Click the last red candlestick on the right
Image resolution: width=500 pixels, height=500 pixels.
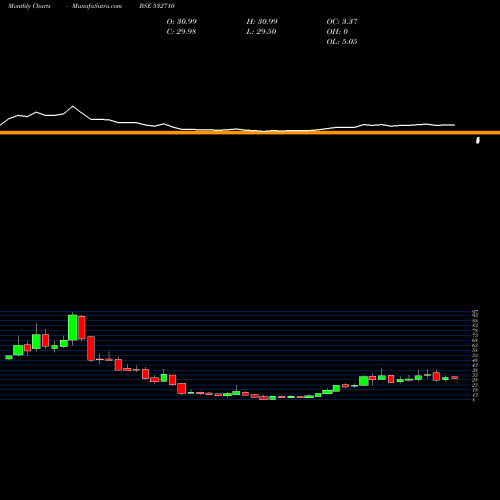455,378
